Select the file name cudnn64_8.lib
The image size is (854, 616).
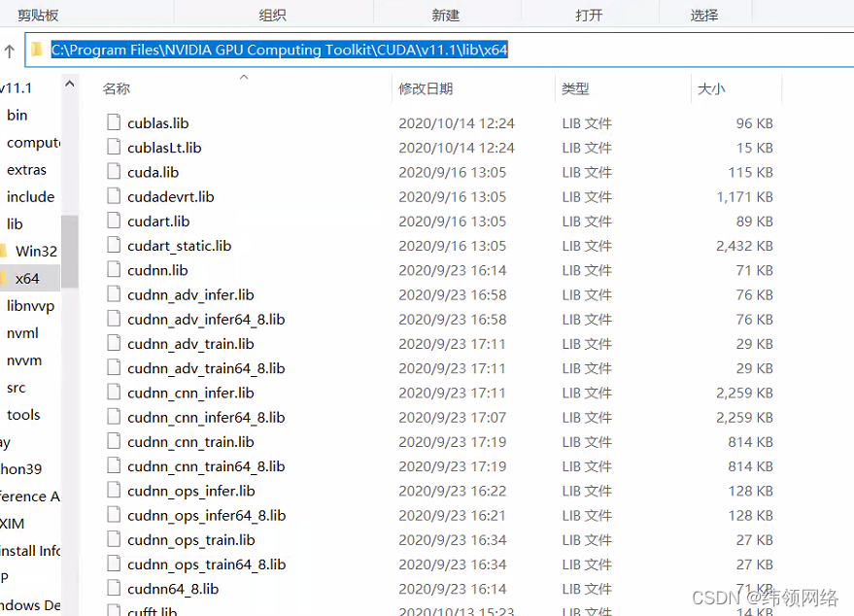(x=173, y=589)
